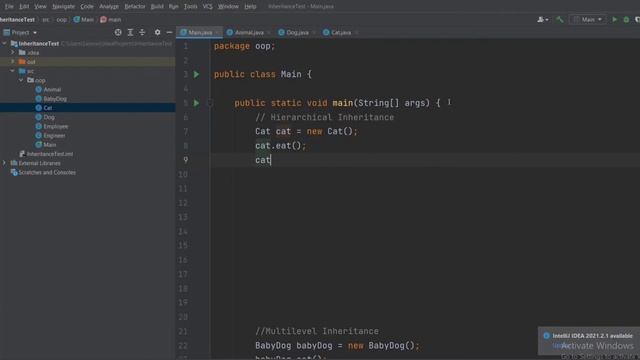Open the Analyze menu
The image size is (640, 360).
coord(109,7)
